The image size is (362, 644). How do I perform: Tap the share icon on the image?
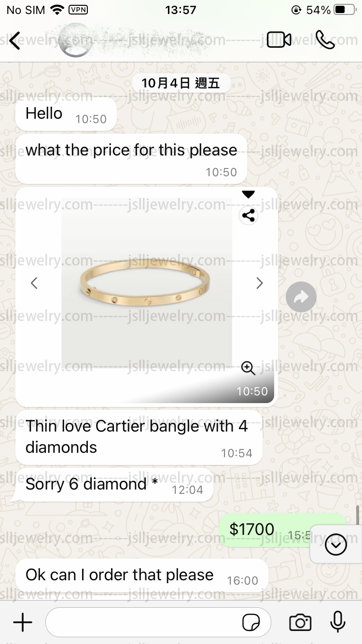[248, 216]
